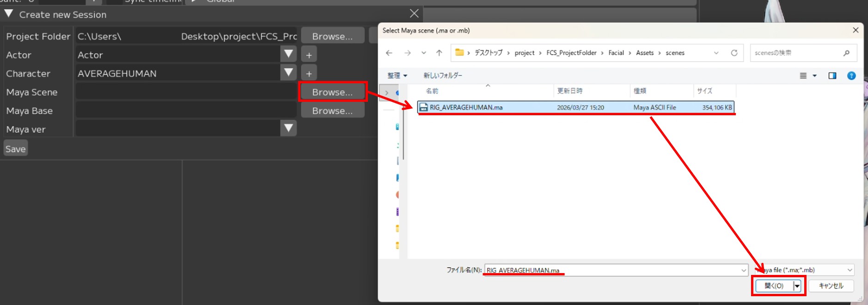This screenshot has width=868, height=305.
Task: Select the RIG_AVERAGEHUMAN.ma file
Action: point(466,107)
